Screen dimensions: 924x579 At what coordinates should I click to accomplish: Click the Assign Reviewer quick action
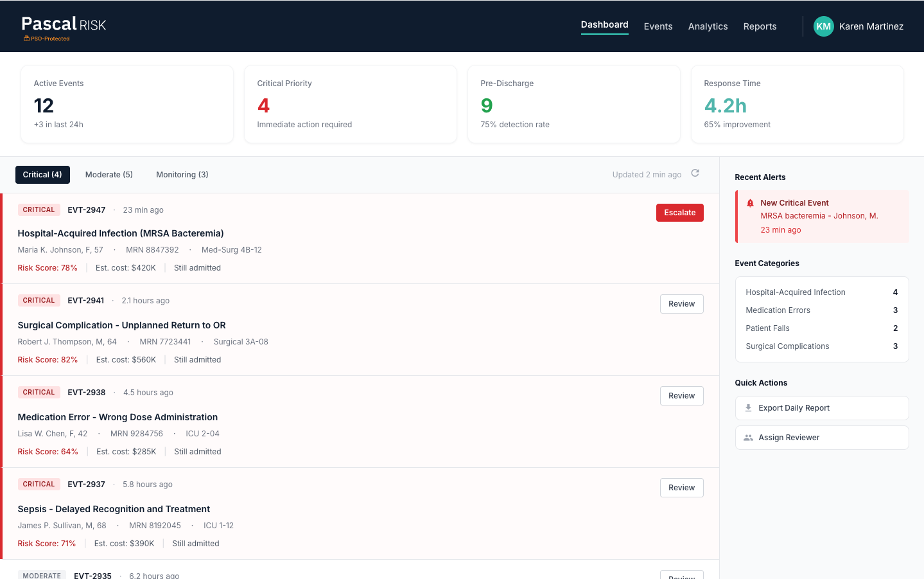coord(822,438)
